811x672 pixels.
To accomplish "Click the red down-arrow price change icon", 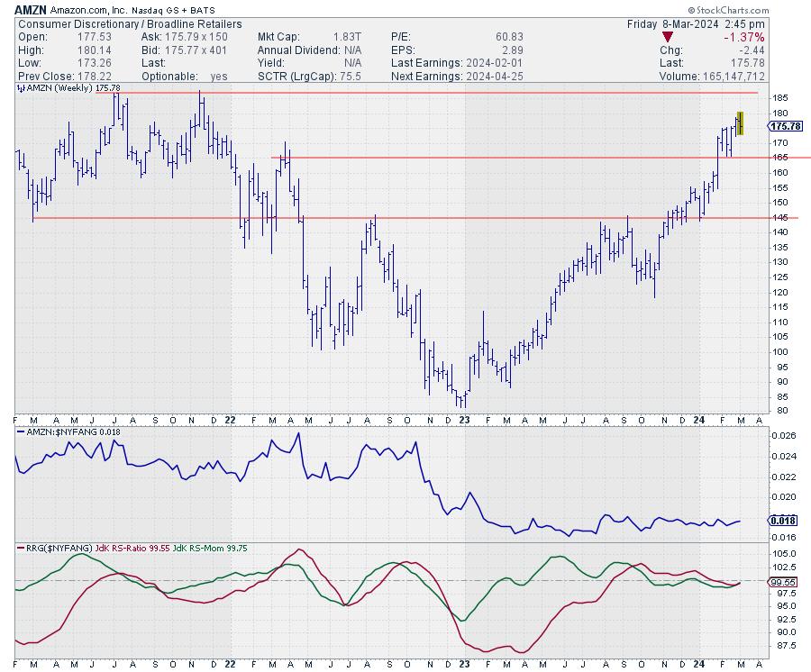I will pyautogui.click(x=666, y=37).
